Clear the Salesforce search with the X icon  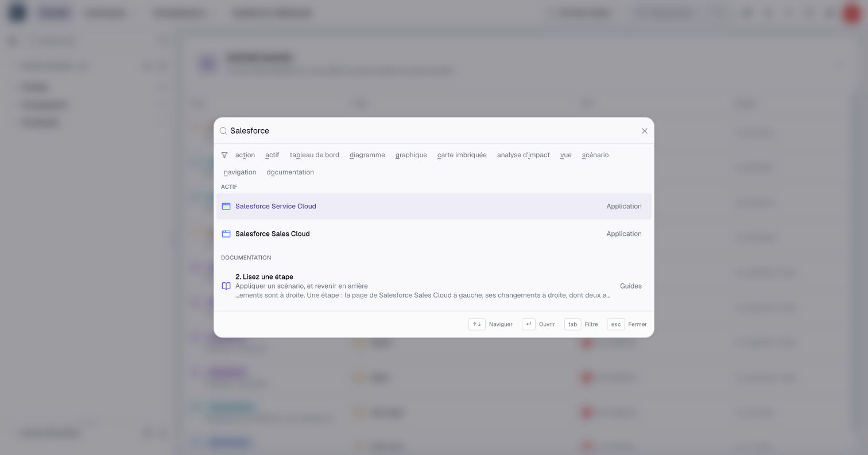[644, 131]
